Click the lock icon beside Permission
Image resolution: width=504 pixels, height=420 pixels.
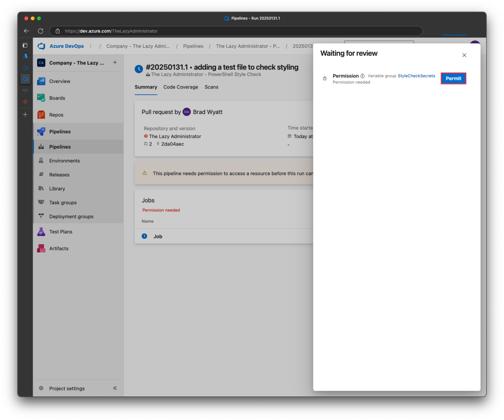pos(325,78)
